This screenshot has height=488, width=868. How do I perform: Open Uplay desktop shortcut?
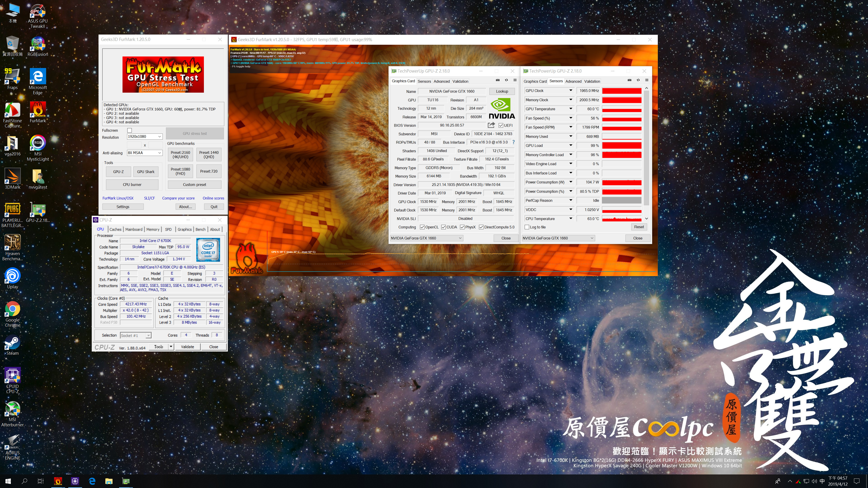click(12, 278)
